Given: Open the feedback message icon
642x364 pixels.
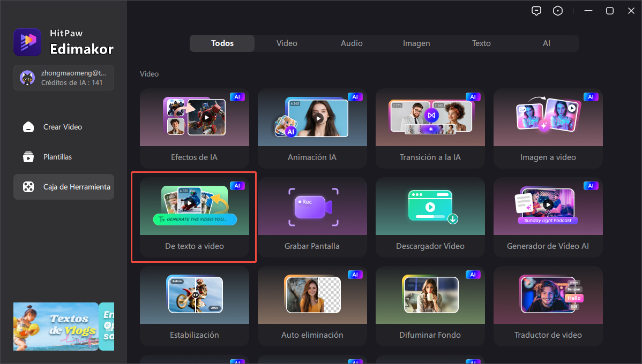Looking at the screenshot, I should tap(536, 11).
